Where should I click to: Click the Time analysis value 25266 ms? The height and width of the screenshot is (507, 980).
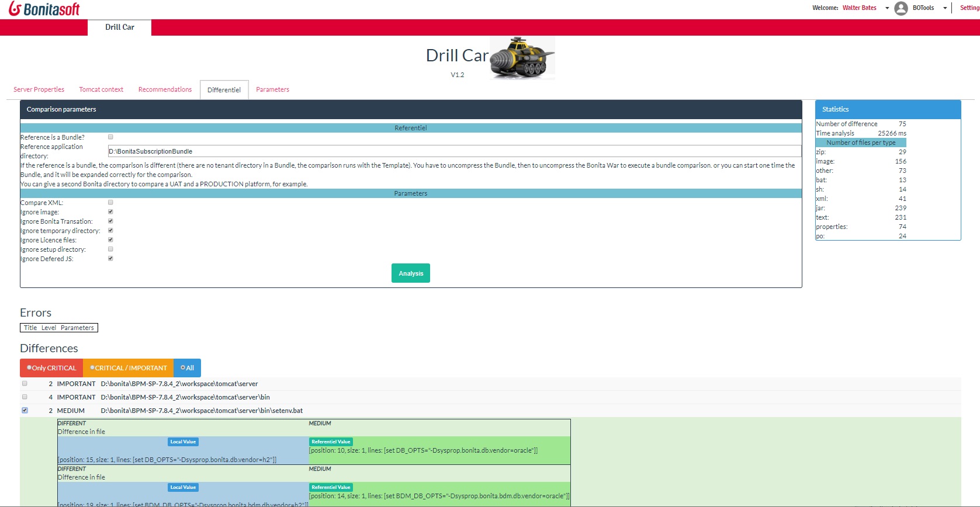(x=892, y=133)
